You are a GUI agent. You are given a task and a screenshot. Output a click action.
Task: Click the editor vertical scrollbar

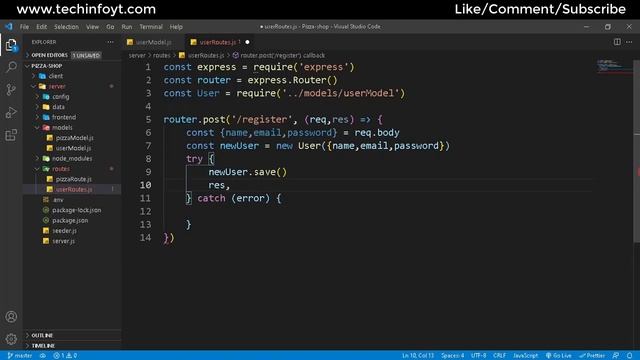(636, 151)
